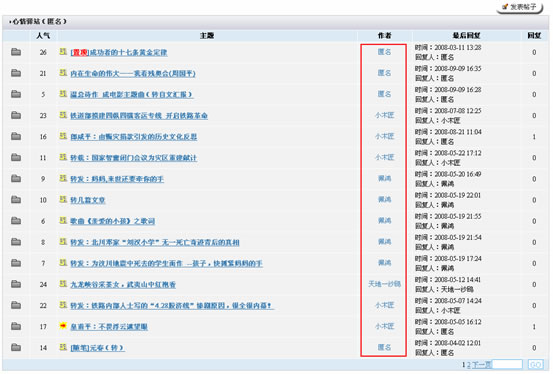553x374 pixels.
Task: Open the pinned 置顶 thread title link
Action: coord(119,53)
